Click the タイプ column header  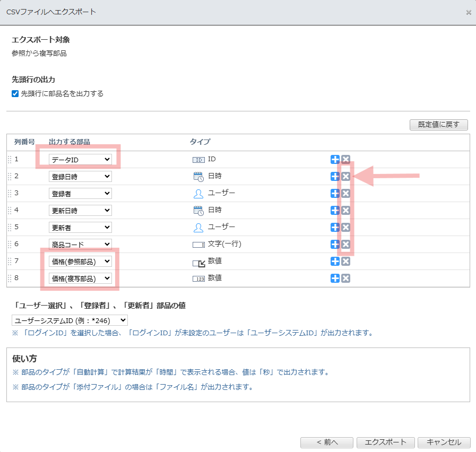click(200, 142)
